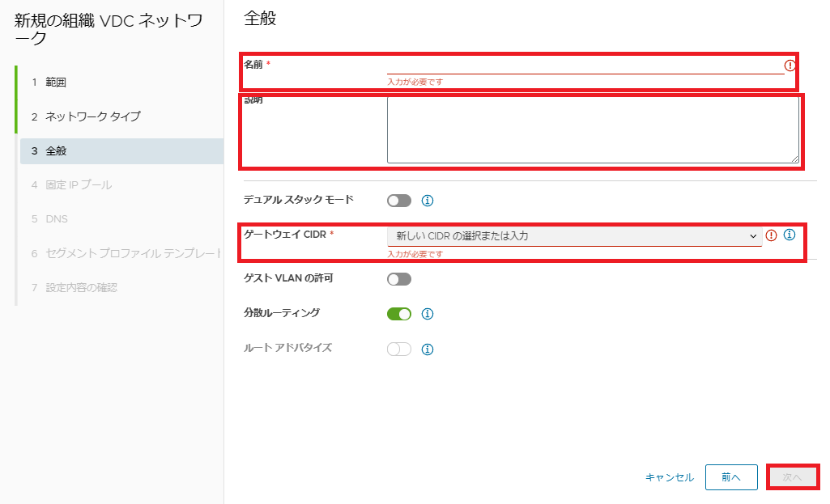This screenshot has width=830, height=504.
Task: Enable ゲスト VLAN の許可 toggle
Action: 399,279
